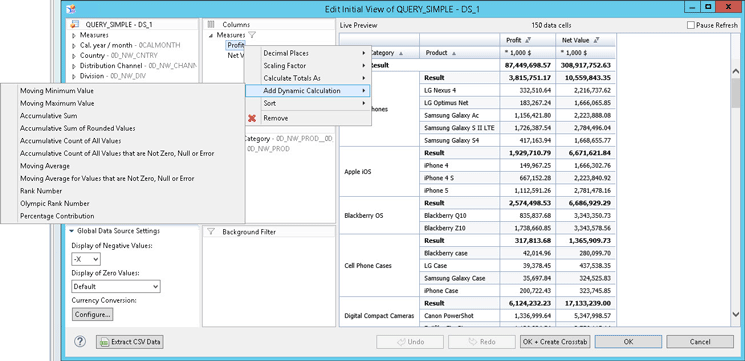Open the Display of Zero Values dropdown

coord(116,286)
